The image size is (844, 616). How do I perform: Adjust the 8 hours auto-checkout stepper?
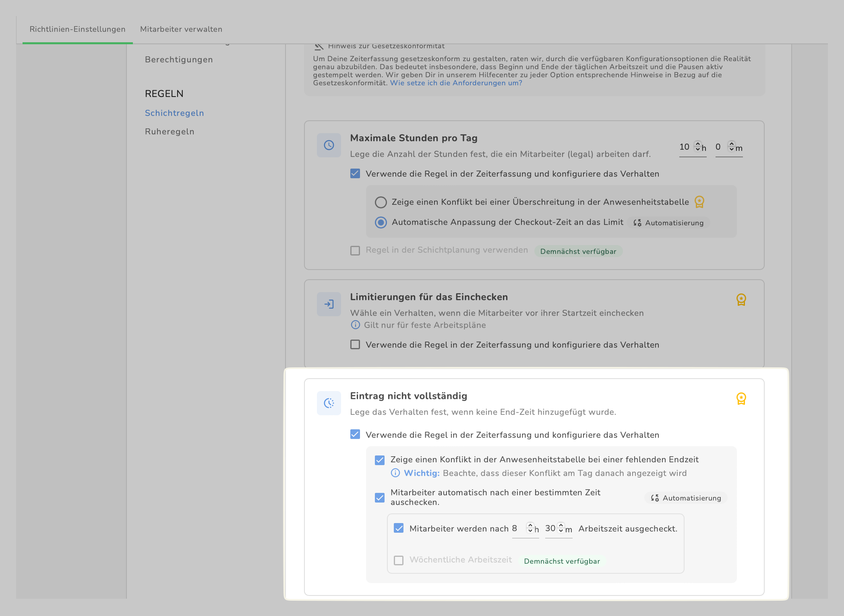[530, 528]
